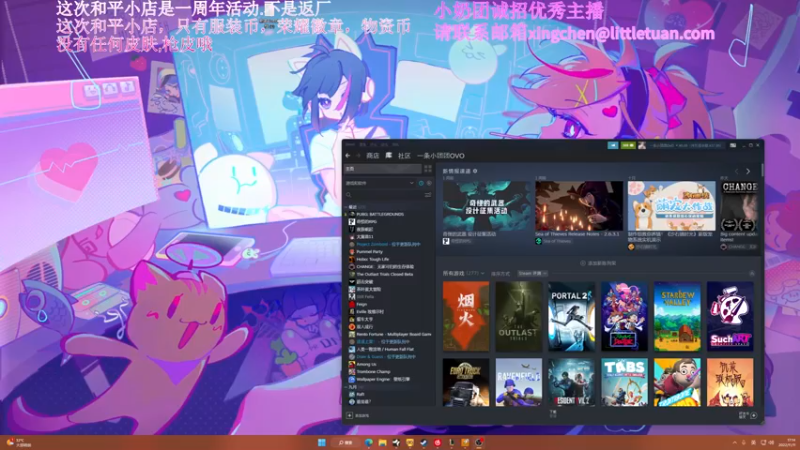The width and height of the screenshot is (800, 450).
Task: Select Rento Fortune Multiplayer Board Game entry
Action: 389,334
